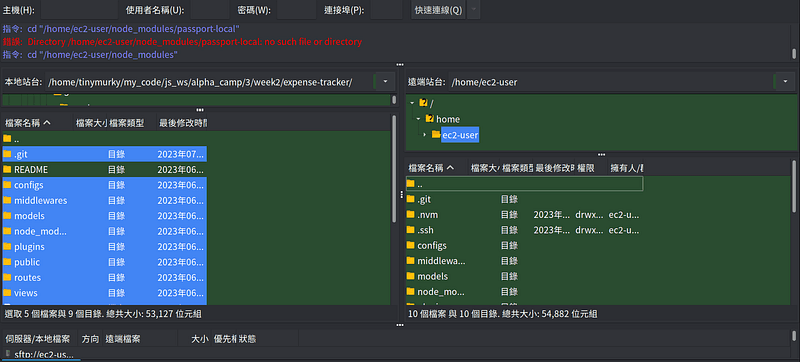This screenshot has width=800, height=362.
Task: Select the local plugins row name
Action: coord(29,247)
